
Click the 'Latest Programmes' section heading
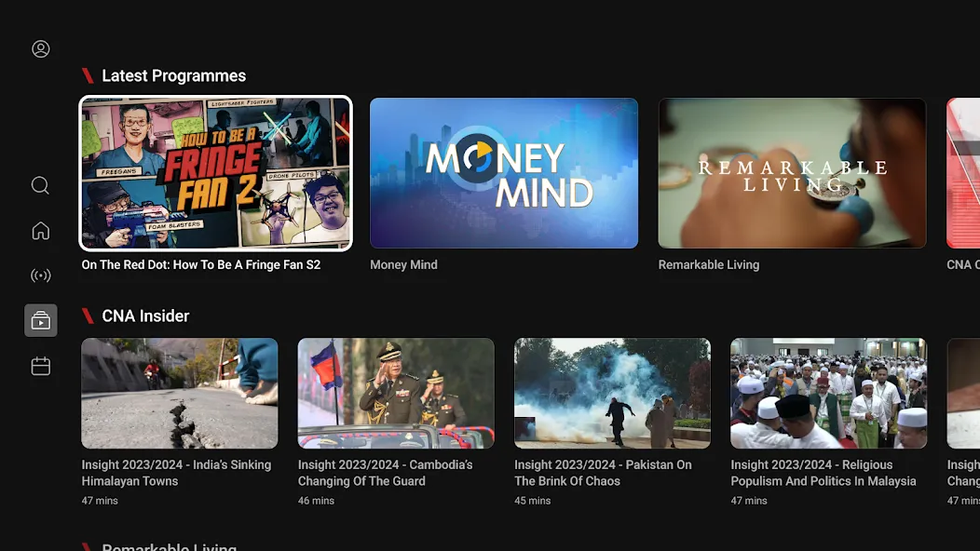click(174, 75)
